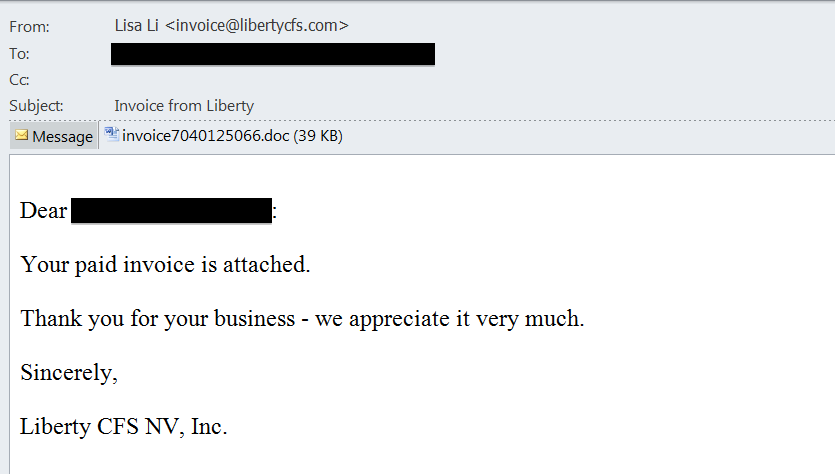Switch to the Message tab

click(x=54, y=136)
